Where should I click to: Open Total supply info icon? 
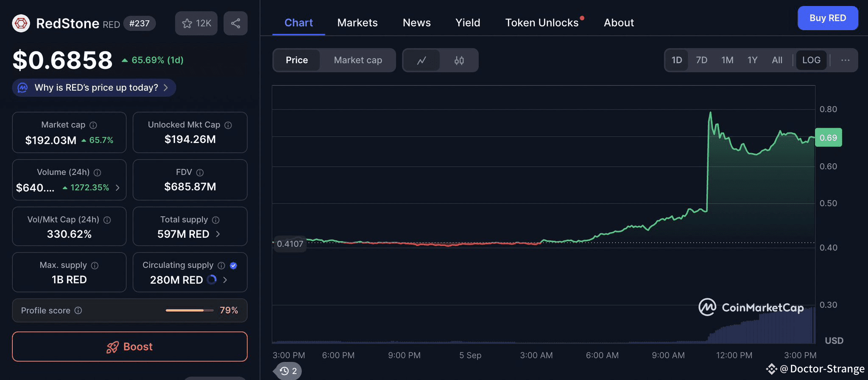(x=216, y=220)
